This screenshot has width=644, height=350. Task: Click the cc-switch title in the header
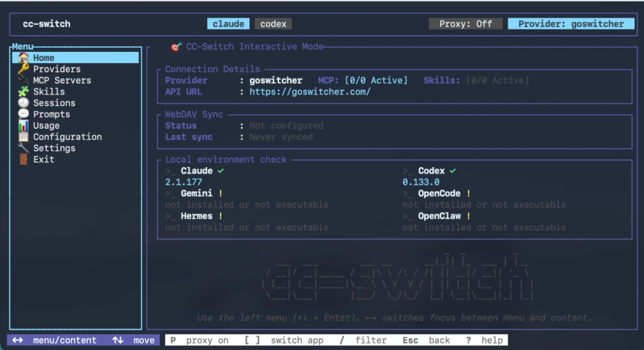point(46,24)
